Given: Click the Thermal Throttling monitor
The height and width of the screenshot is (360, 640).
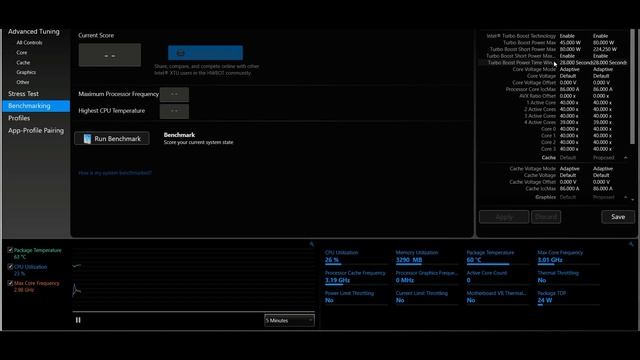Looking at the screenshot, I should 569,277.
